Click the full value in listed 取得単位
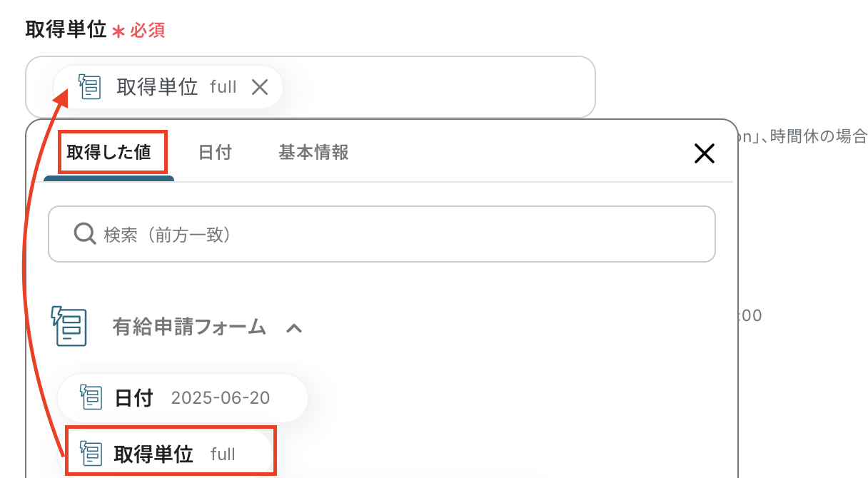The width and height of the screenshot is (868, 478). point(223,454)
